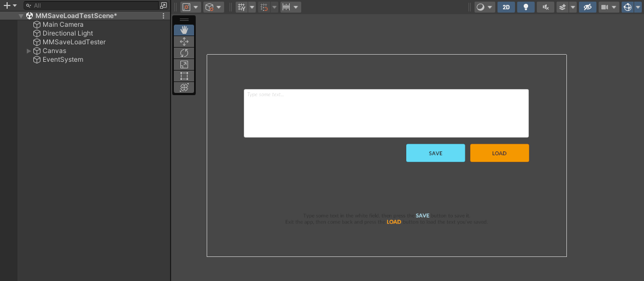Toggle scene visibility eye button

[588, 7]
